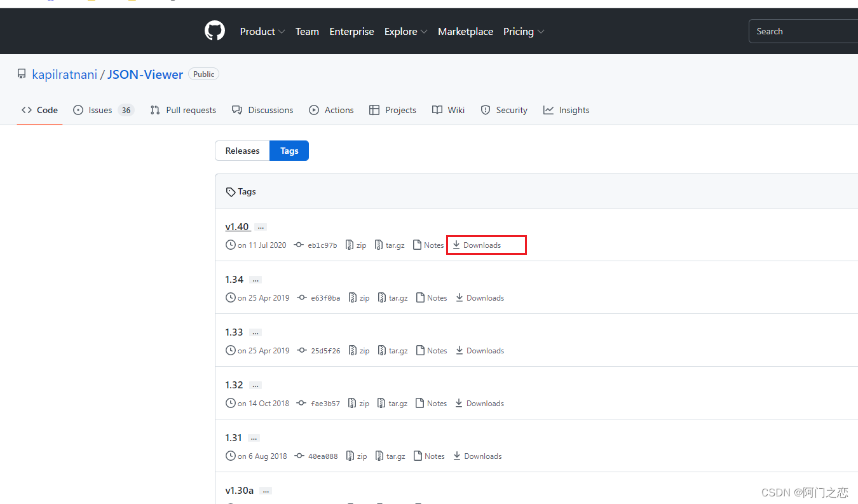
Task: Open the Notes for 1.32
Action: 432,404
